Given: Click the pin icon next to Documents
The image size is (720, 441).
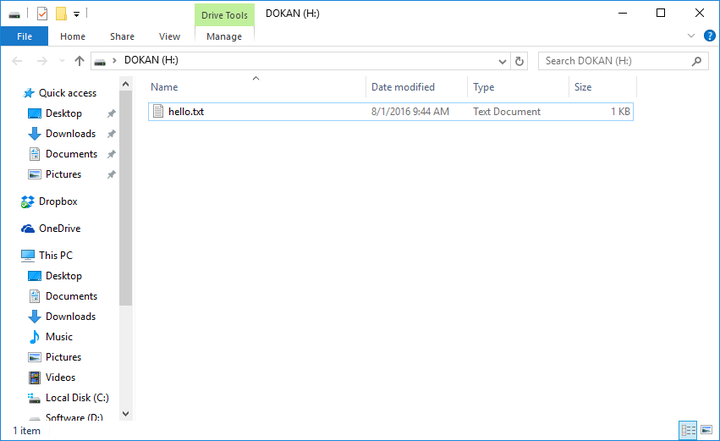Looking at the screenshot, I should 111,154.
